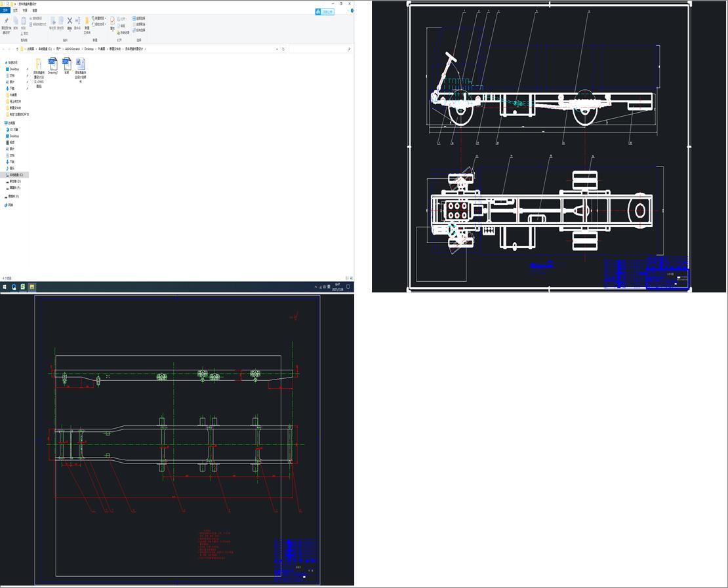The height and width of the screenshot is (588, 728).
Task: Select Local Disk (C:) in sidebar
Action: click(x=15, y=175)
